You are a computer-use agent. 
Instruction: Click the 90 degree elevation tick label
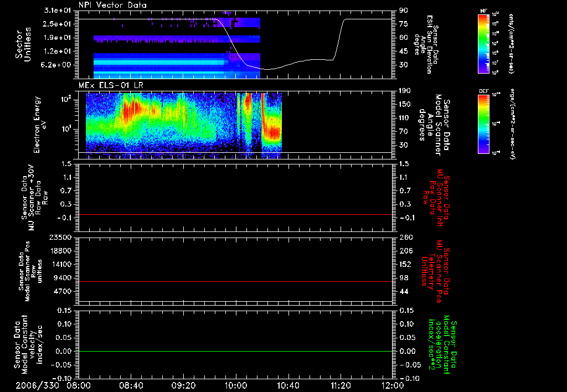(x=404, y=11)
